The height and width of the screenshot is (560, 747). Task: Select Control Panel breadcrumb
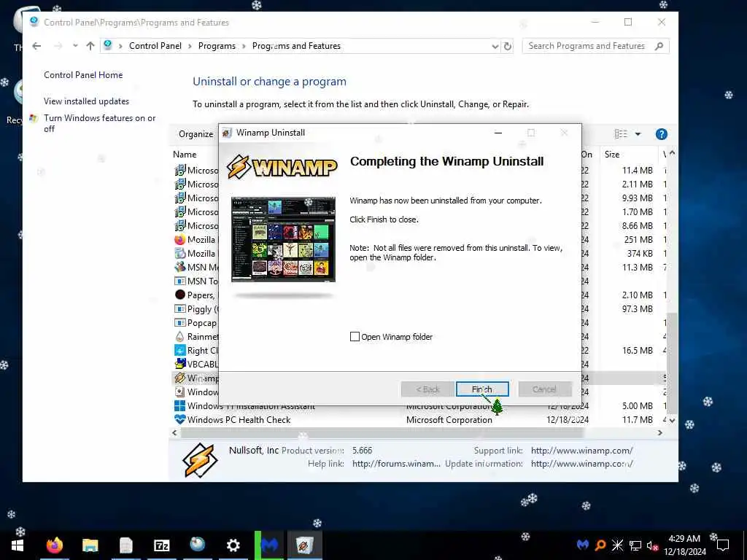pyautogui.click(x=155, y=46)
